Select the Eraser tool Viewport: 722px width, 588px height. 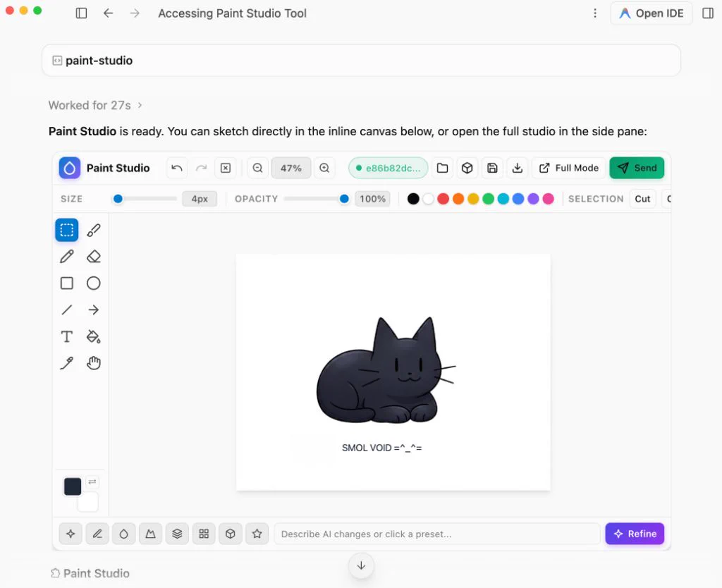94,257
